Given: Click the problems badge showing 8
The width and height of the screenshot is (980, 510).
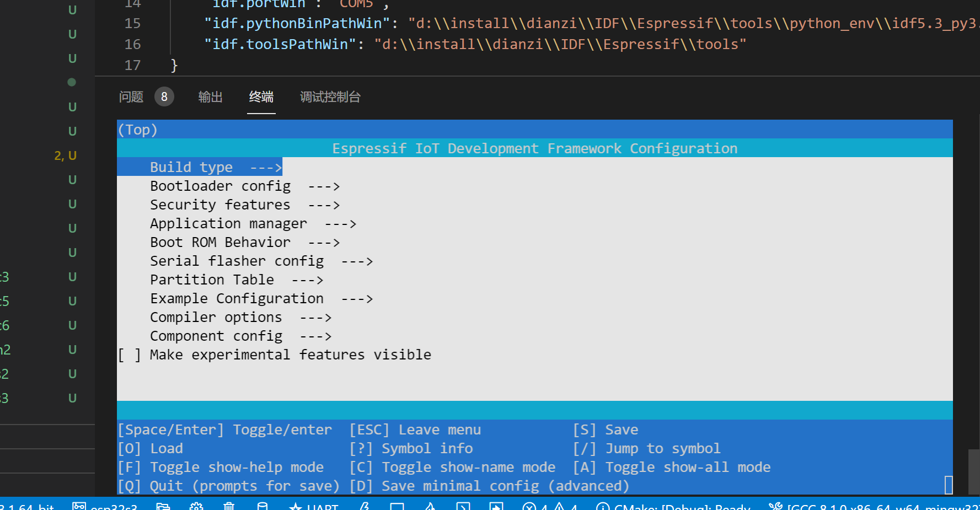Looking at the screenshot, I should coord(164,96).
